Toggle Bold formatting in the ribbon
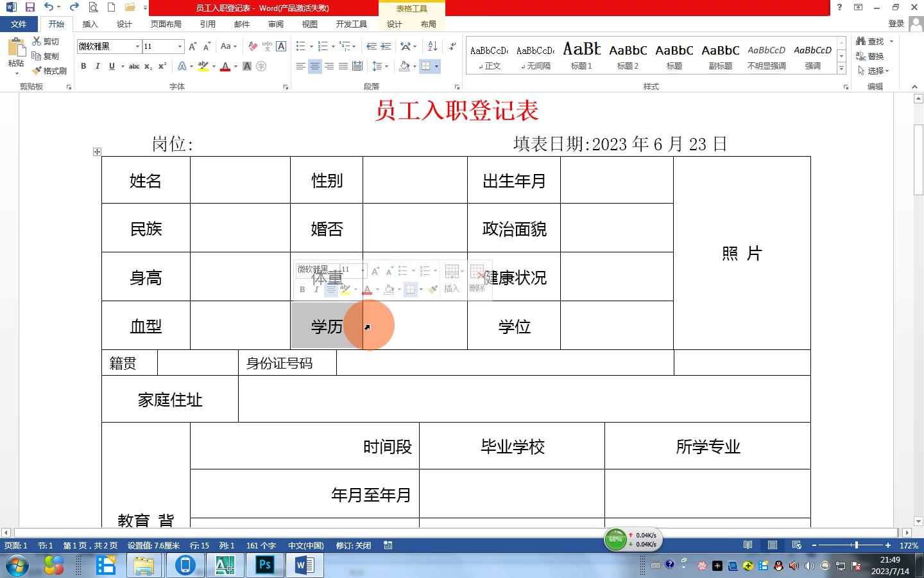The image size is (924, 578). pos(83,66)
